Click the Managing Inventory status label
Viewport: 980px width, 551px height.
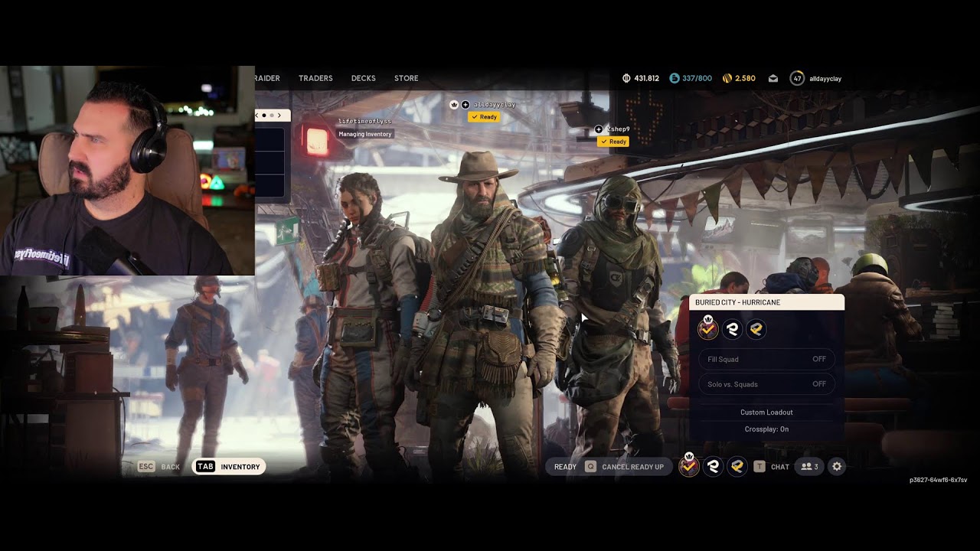point(365,134)
